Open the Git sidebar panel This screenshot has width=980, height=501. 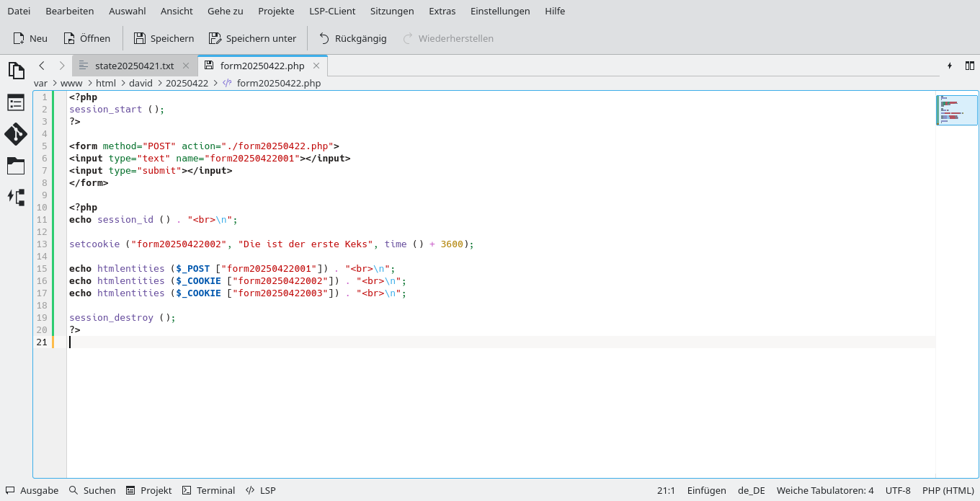tap(16, 134)
